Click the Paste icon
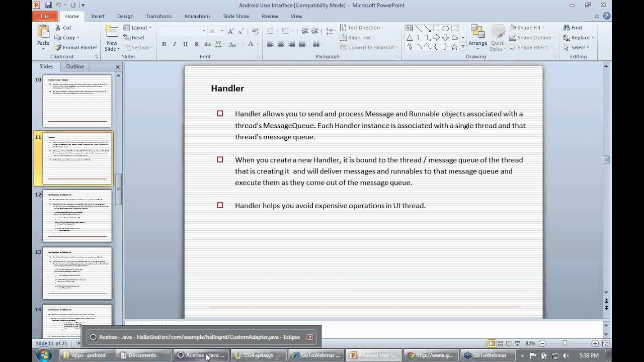The height and width of the screenshot is (362, 644). pyautogui.click(x=43, y=32)
